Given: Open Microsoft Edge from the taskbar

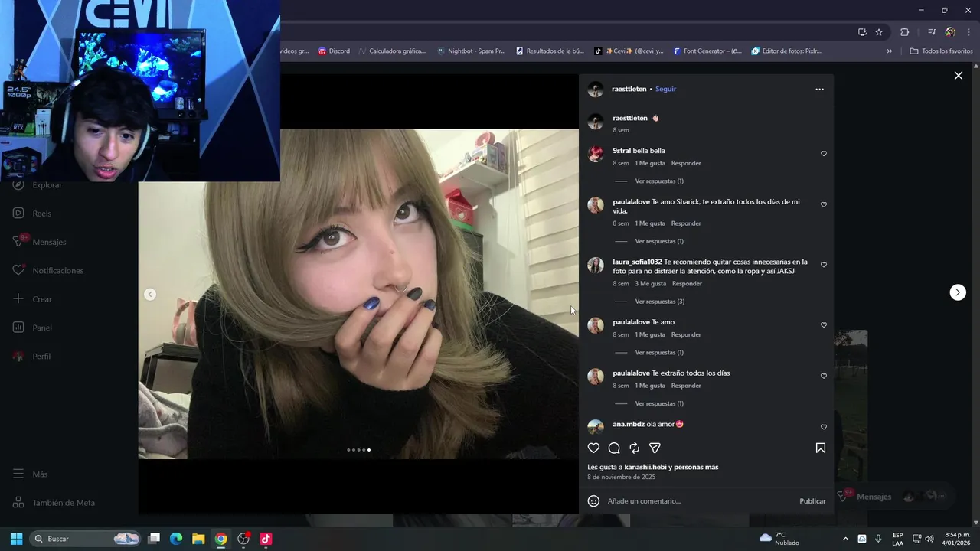Looking at the screenshot, I should click(x=175, y=539).
